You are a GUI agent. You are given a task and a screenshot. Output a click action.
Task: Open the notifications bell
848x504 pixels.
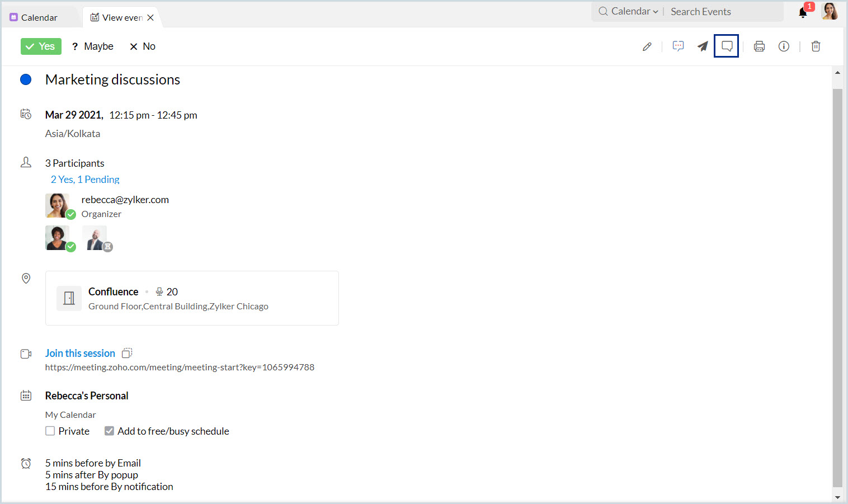803,12
